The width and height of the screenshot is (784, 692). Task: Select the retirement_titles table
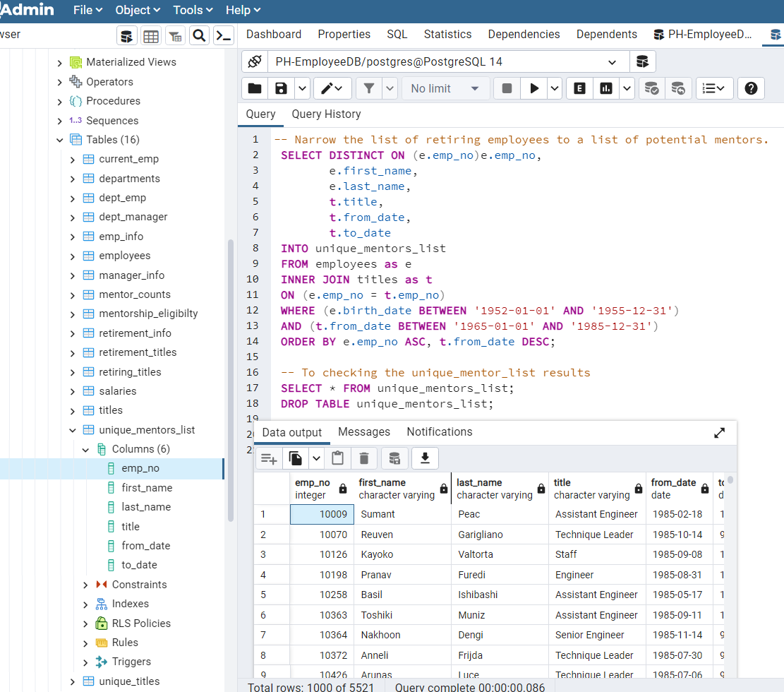(138, 352)
